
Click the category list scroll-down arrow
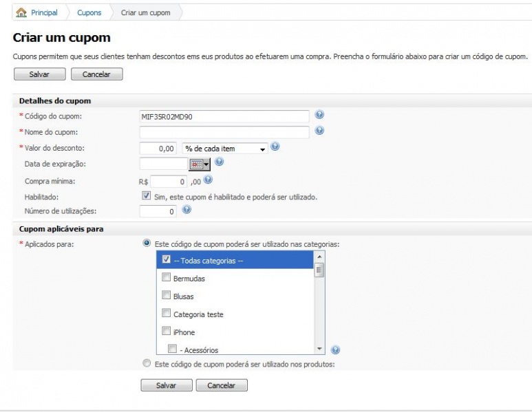tap(319, 349)
